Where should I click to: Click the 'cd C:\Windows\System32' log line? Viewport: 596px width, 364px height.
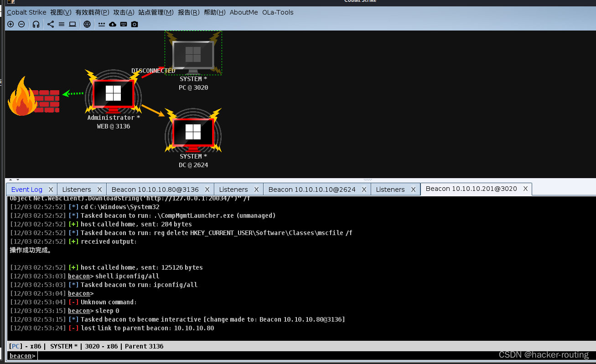click(x=85, y=207)
